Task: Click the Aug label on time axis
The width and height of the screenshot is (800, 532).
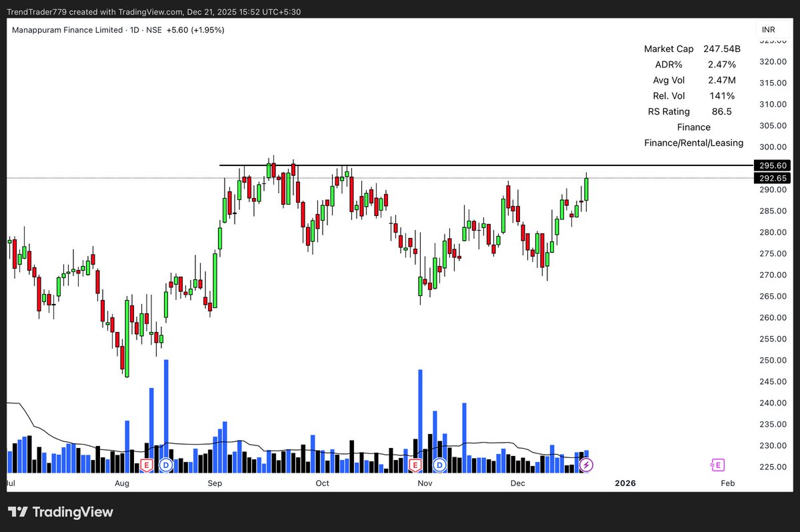Action: pyautogui.click(x=122, y=483)
